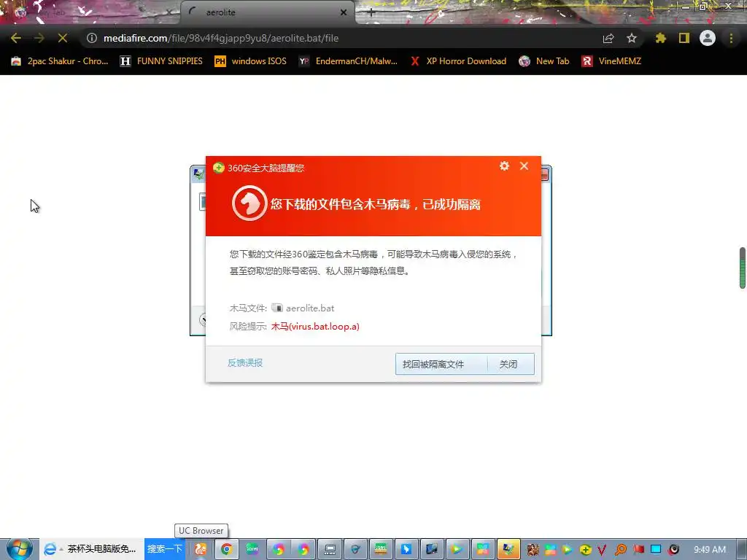
Task: Open 2pac Shakur bookmark
Action: (x=60, y=61)
